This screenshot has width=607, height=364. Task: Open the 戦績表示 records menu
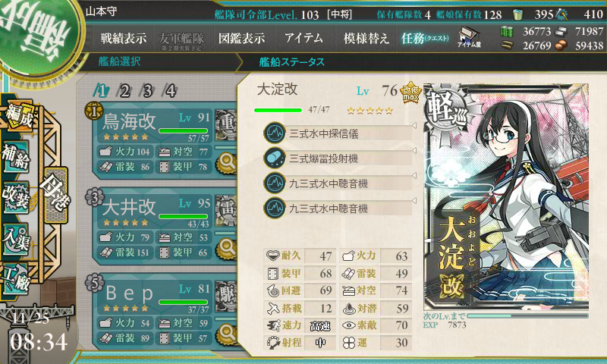click(124, 38)
